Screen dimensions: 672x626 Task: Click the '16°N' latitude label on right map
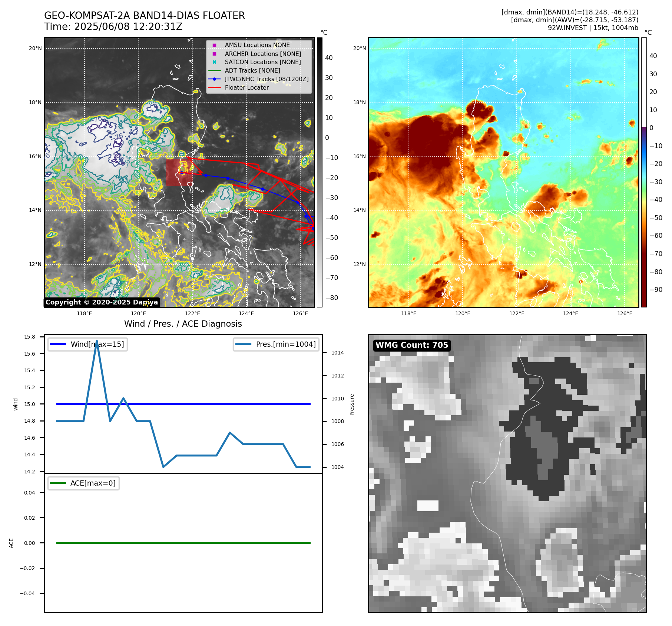(360, 156)
